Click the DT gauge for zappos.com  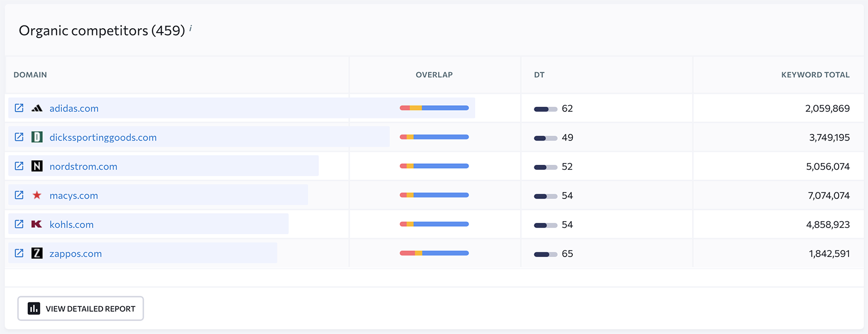[x=546, y=254]
